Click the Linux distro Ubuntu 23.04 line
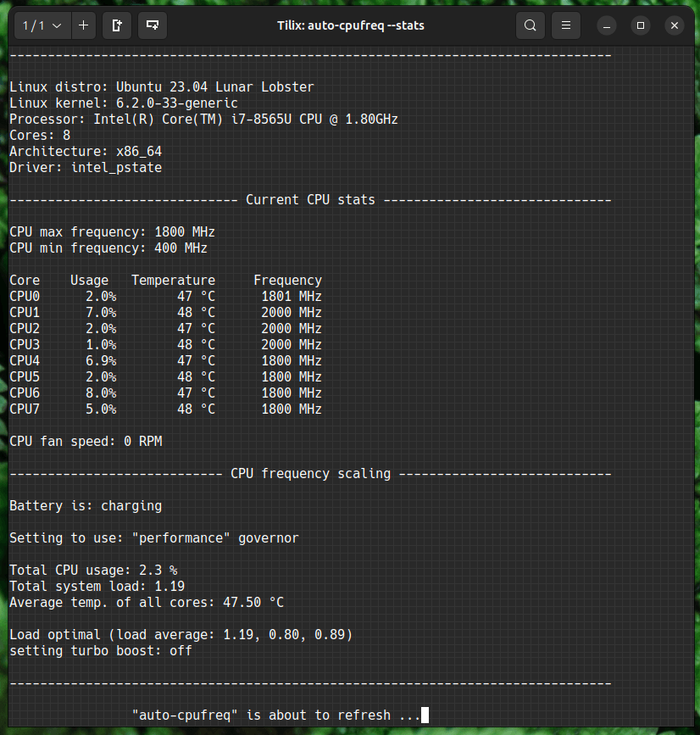The width and height of the screenshot is (700, 735). 162,87
